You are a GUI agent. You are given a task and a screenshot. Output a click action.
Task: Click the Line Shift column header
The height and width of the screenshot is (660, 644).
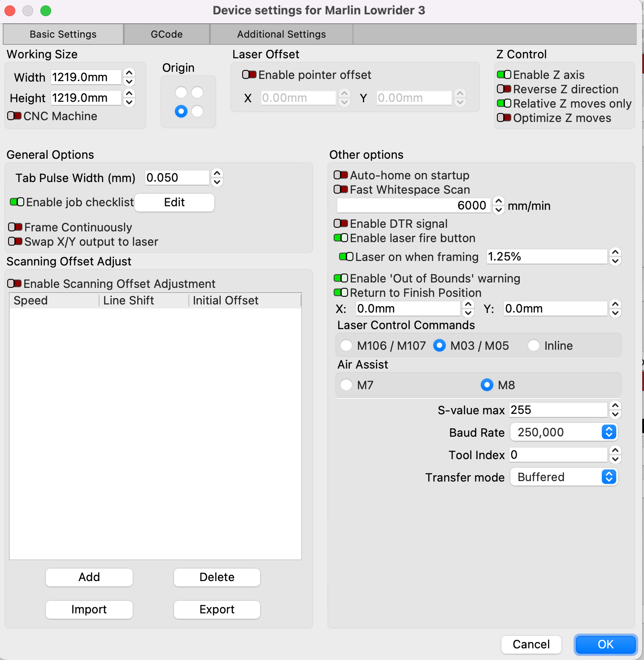(x=144, y=300)
